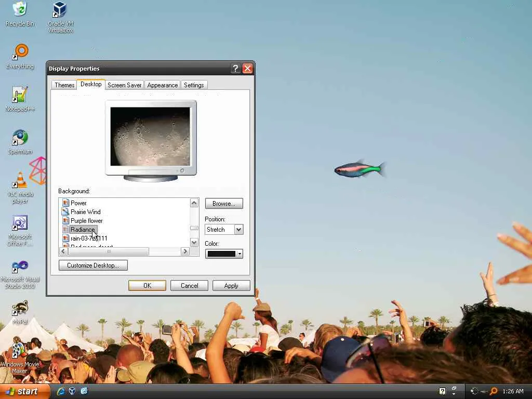This screenshot has height=399, width=532.
Task: Click the background list vertical scroll thumb
Action: click(x=194, y=228)
